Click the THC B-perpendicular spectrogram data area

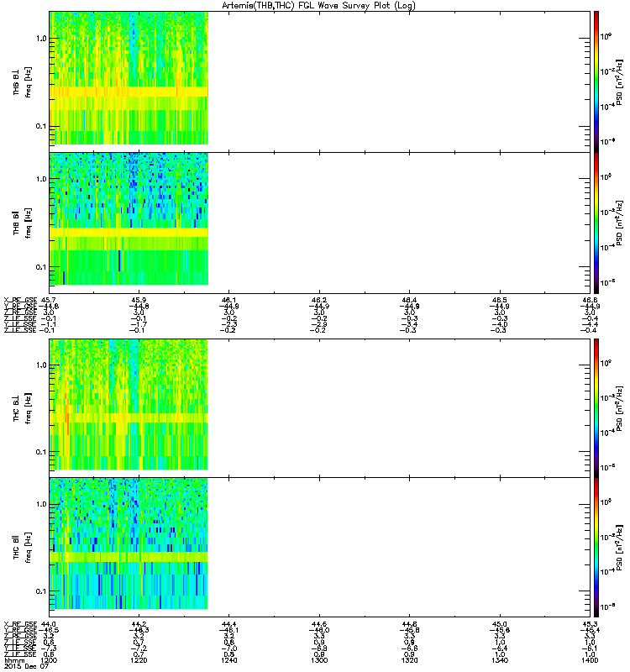pos(129,404)
